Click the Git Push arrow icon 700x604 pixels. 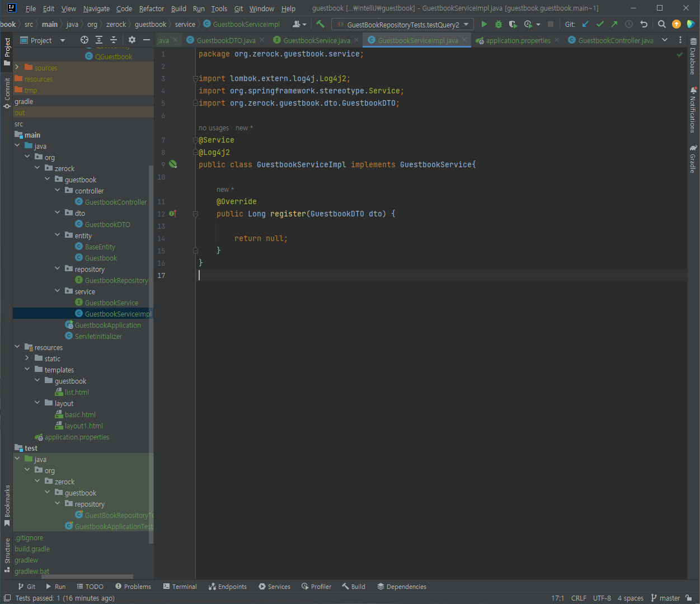(x=614, y=24)
